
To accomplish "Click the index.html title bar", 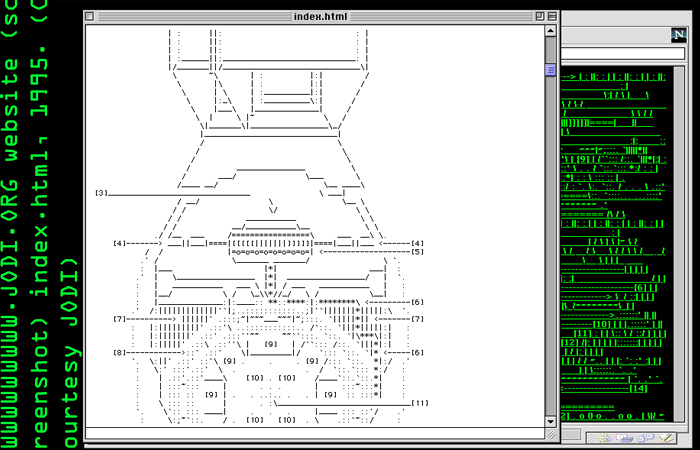I will [321, 17].
